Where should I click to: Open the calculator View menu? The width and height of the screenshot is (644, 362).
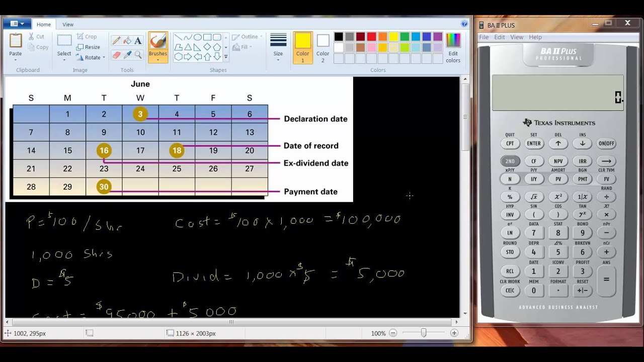(x=517, y=37)
